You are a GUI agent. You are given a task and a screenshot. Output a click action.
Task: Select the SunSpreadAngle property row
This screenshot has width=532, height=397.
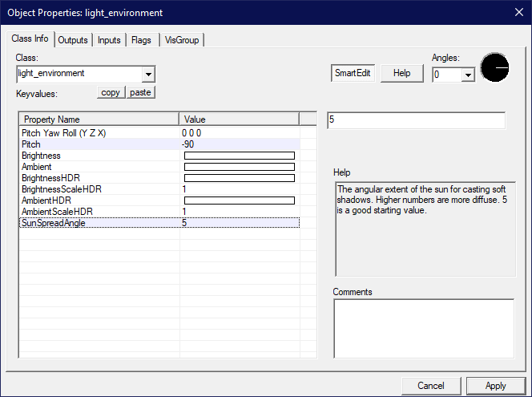(96, 223)
